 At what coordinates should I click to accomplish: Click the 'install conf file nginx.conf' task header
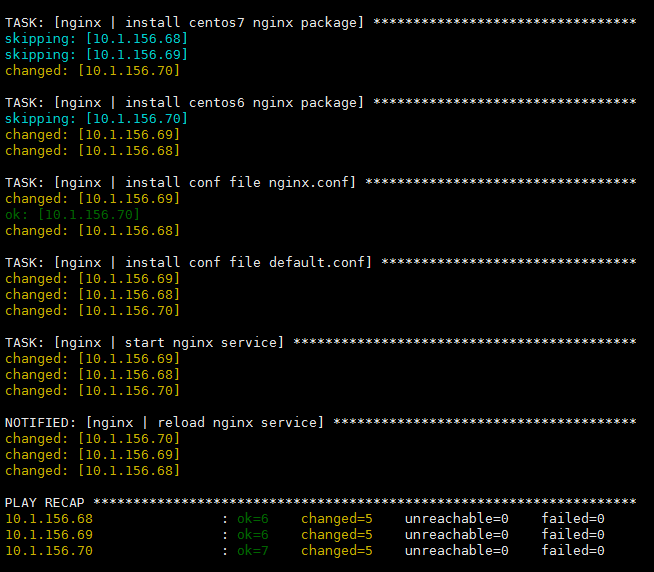(180, 183)
